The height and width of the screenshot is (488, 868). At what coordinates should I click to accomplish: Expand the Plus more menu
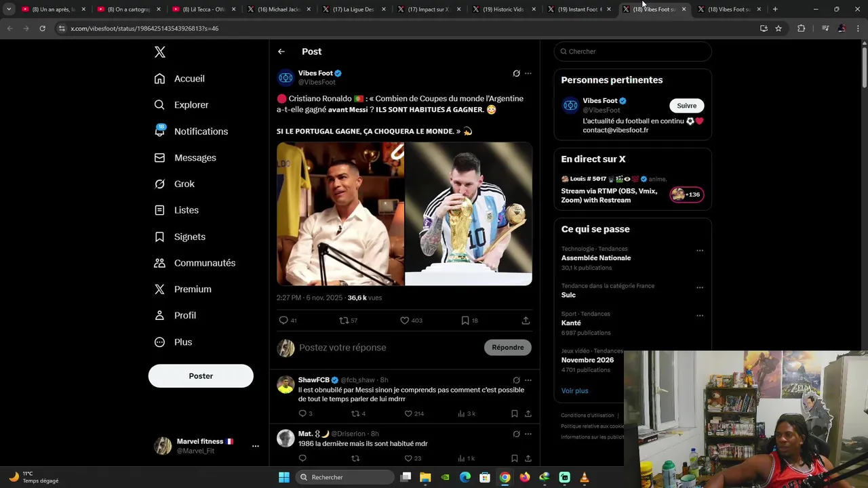click(x=173, y=342)
